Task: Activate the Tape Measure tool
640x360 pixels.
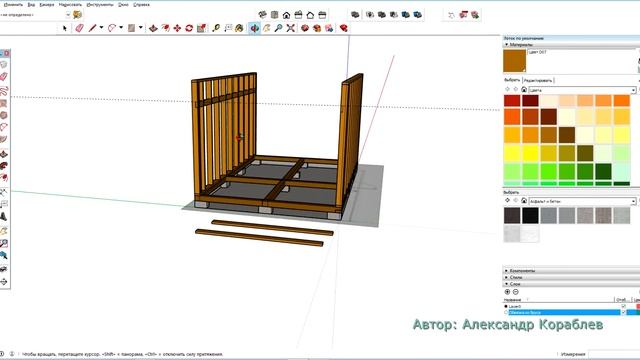Action: [x=216, y=28]
